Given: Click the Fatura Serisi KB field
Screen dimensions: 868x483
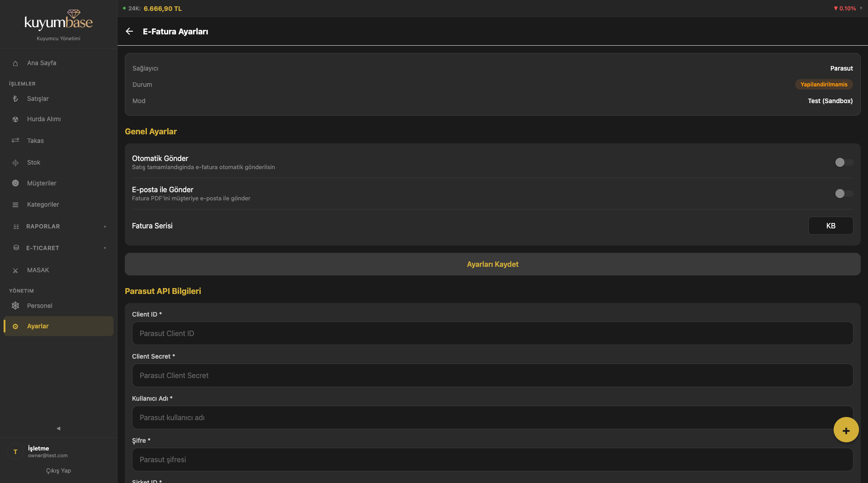Looking at the screenshot, I should click(x=831, y=226).
